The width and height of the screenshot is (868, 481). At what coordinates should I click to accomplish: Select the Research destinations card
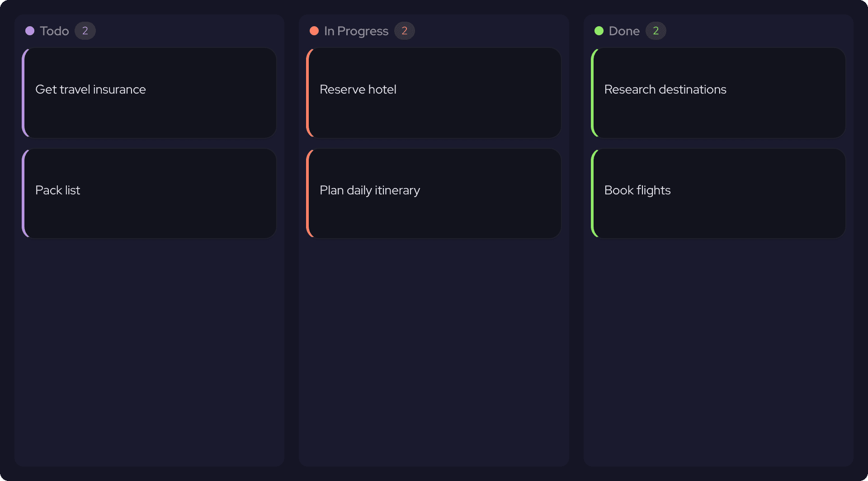(718, 93)
